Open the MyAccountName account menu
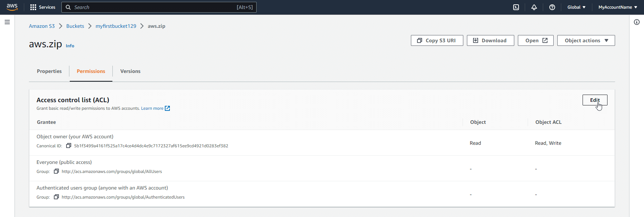Screen dimensions: 644x217 618,7
